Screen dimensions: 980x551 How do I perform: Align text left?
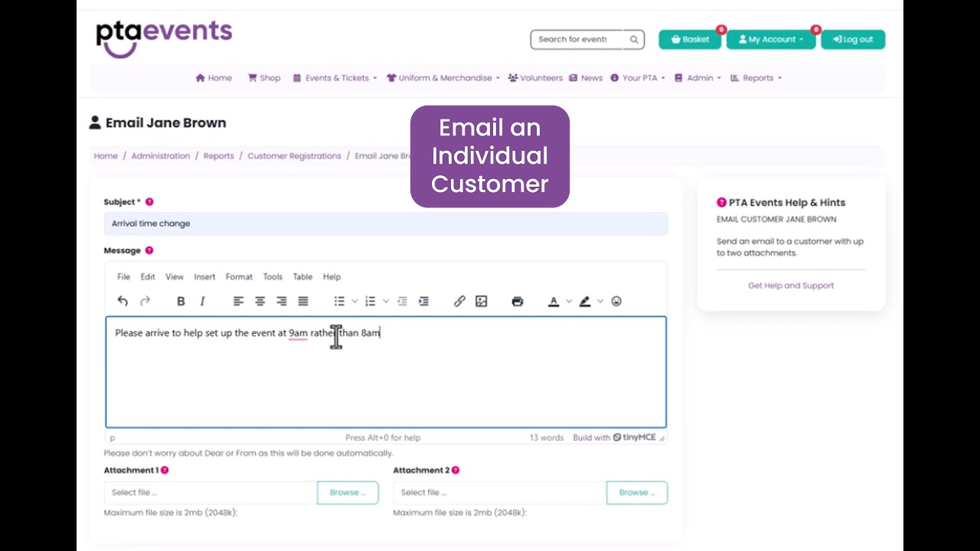(x=239, y=302)
